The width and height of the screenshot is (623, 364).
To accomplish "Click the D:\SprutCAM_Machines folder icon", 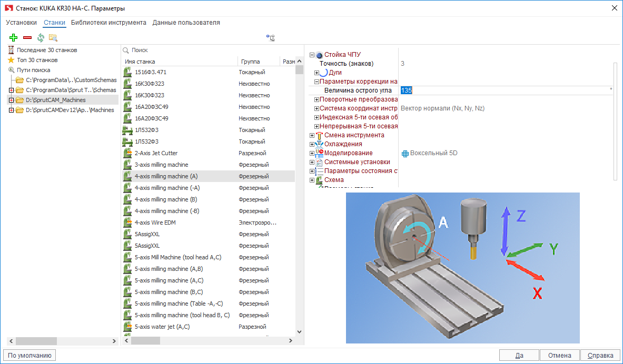I will pos(19,100).
